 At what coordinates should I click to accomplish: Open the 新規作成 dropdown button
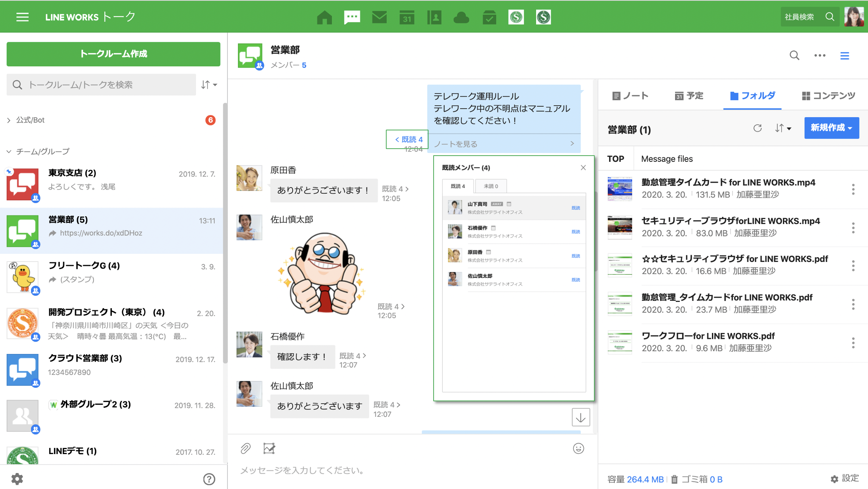point(832,128)
